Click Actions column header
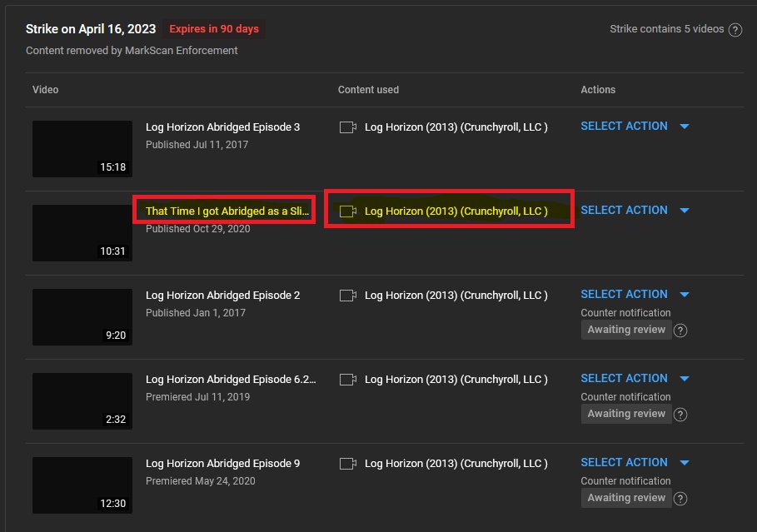The image size is (757, 532). coord(598,90)
